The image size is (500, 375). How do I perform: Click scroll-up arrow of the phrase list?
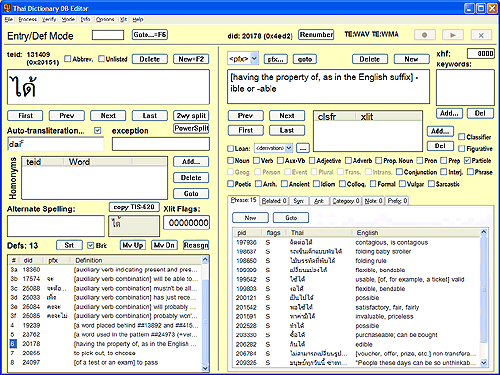[484, 232]
